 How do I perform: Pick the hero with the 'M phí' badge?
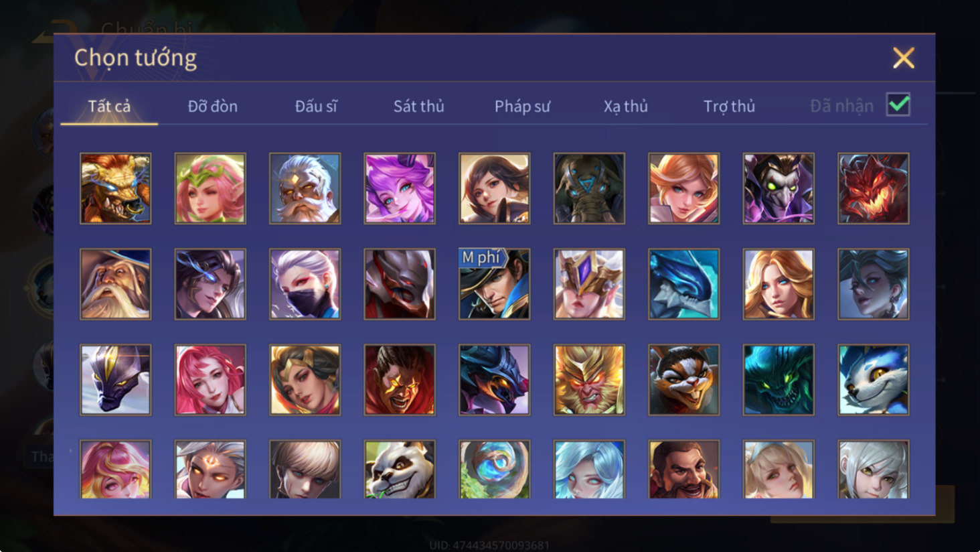pos(494,284)
